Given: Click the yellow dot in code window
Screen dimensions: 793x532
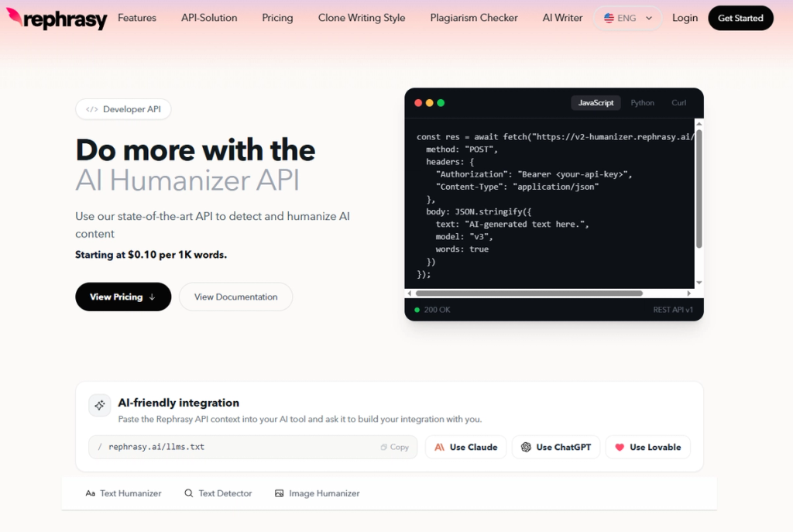Looking at the screenshot, I should coord(429,103).
